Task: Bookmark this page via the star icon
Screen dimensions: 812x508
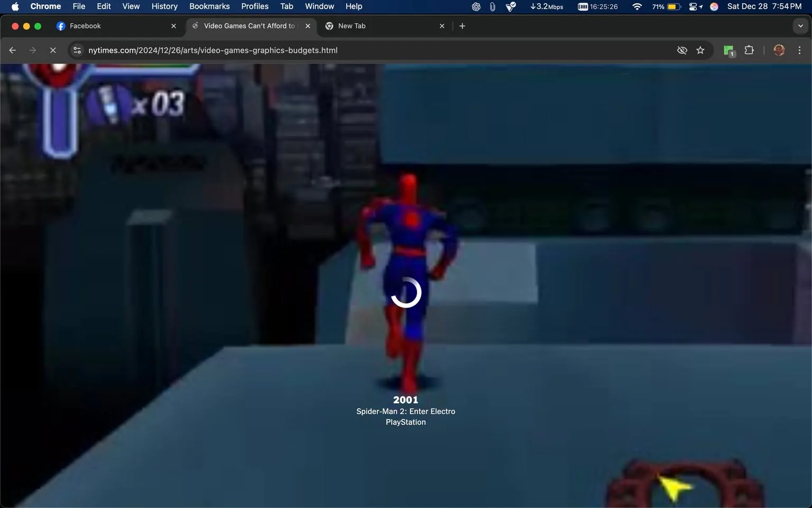Action: tap(700, 50)
